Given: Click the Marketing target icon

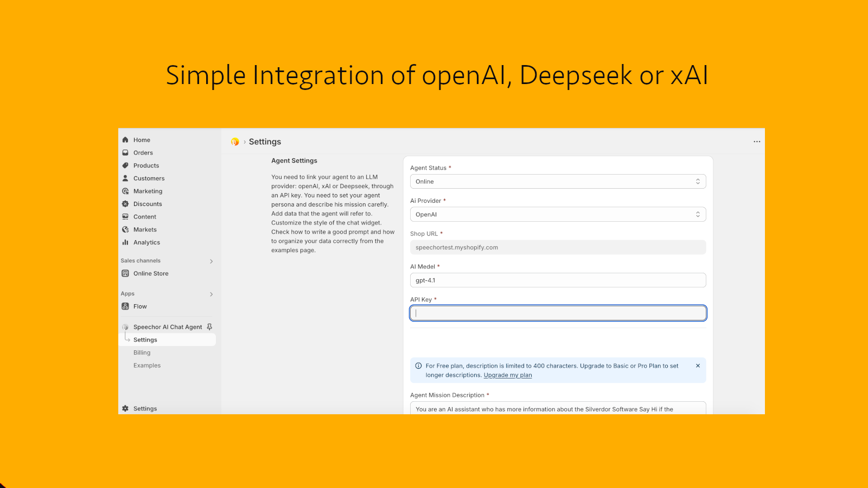Looking at the screenshot, I should coord(125,191).
